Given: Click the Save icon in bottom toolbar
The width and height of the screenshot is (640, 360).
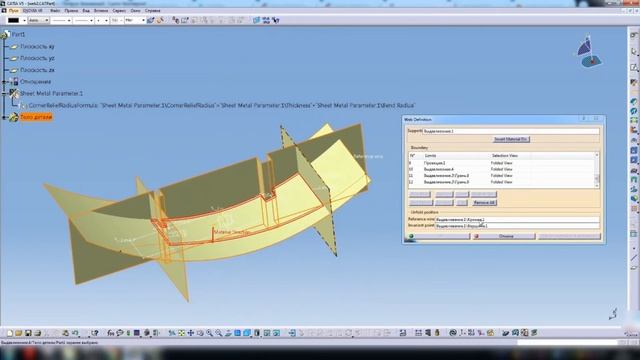Looking at the screenshot, I should 28,333.
